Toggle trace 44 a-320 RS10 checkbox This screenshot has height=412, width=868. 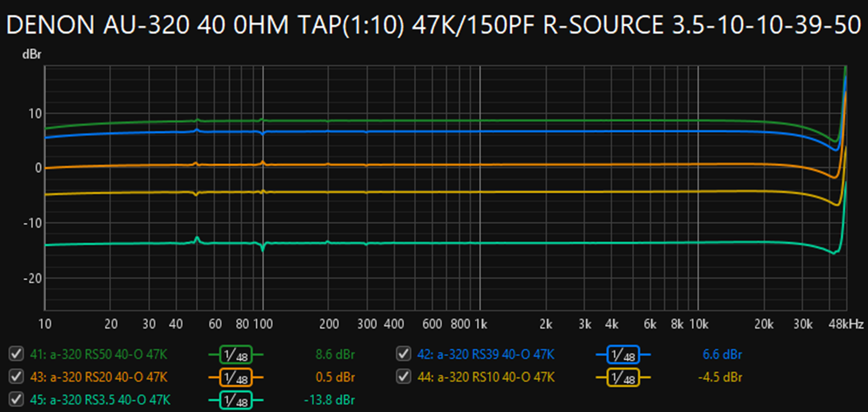coord(403,377)
